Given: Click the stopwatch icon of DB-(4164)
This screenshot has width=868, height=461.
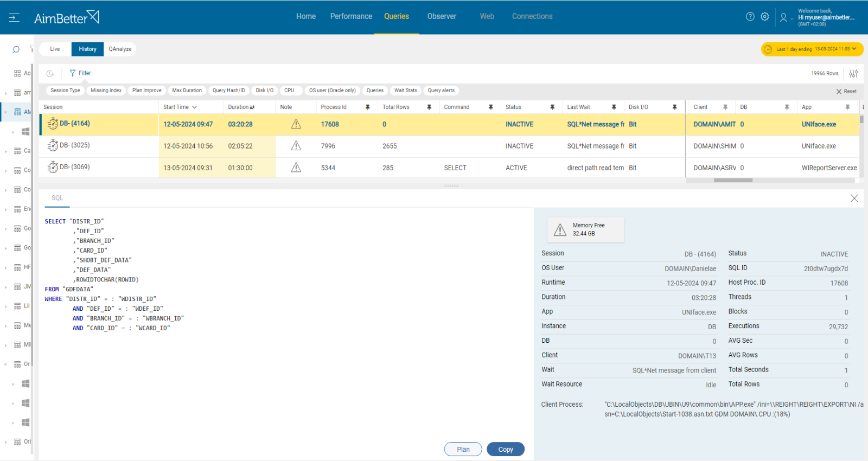Looking at the screenshot, I should [53, 124].
